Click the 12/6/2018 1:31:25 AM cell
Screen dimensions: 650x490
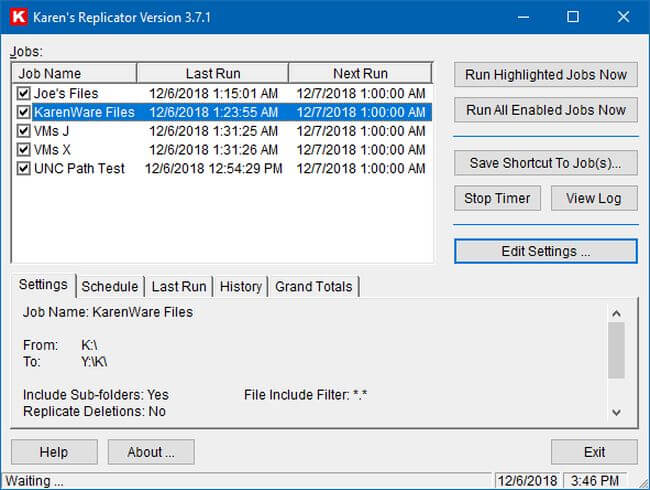click(213, 131)
